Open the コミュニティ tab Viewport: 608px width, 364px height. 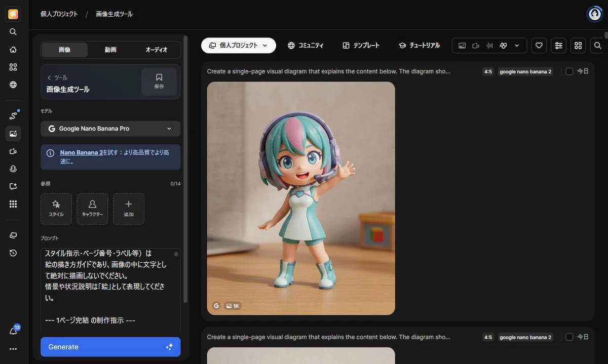[x=306, y=46]
